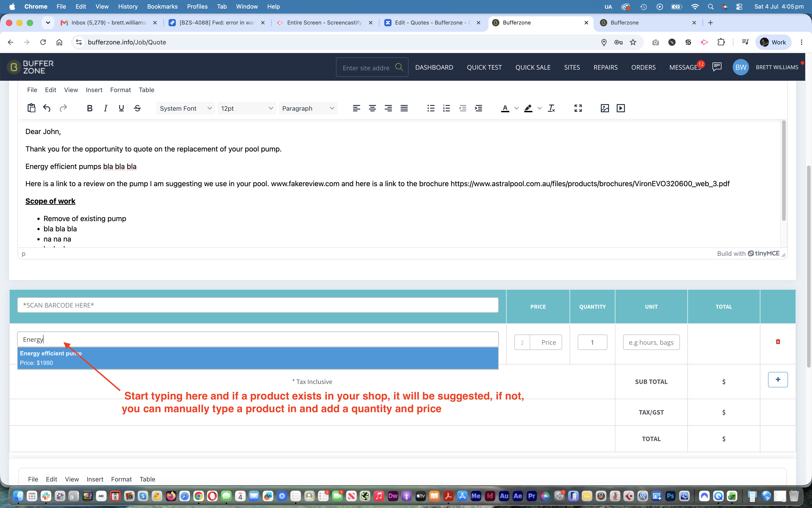Apply text color with the A button

click(505, 108)
